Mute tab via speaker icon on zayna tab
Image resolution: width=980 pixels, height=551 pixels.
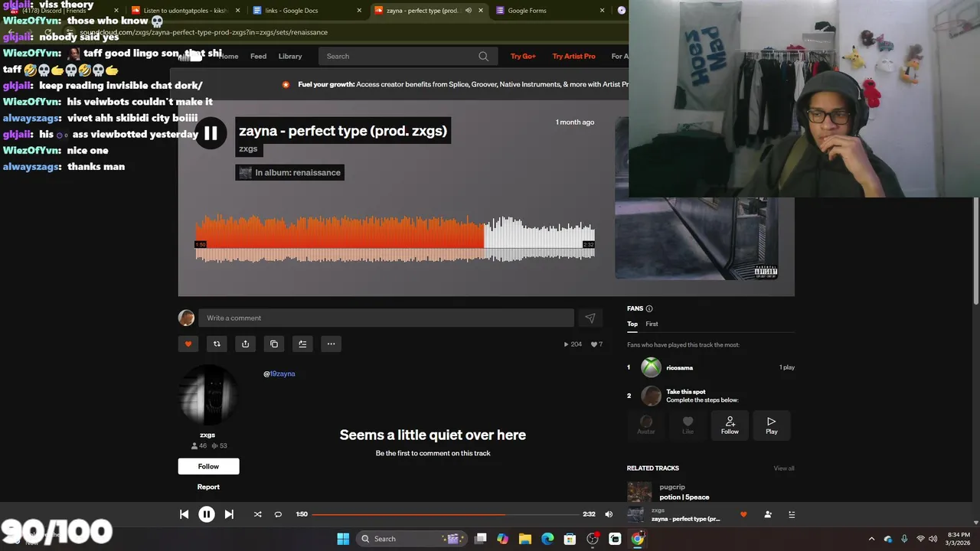[x=468, y=11]
